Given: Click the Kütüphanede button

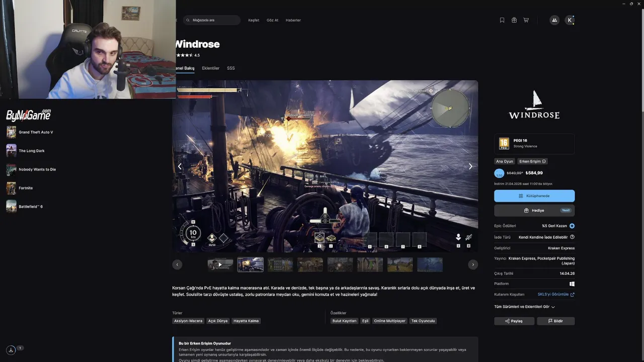Looking at the screenshot, I should point(534,196).
